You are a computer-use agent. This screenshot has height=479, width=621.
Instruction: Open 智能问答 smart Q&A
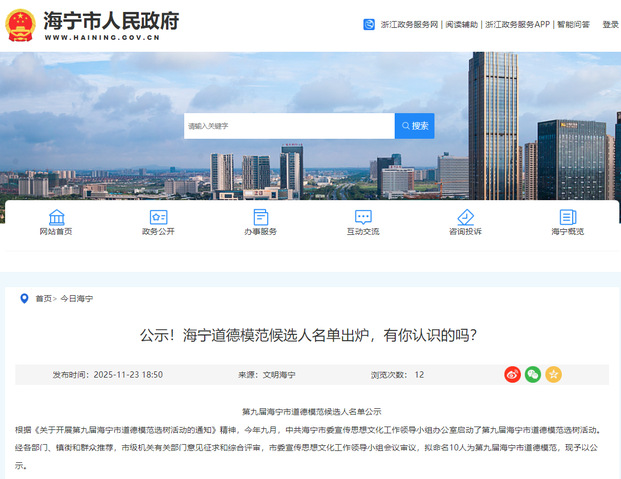pyautogui.click(x=573, y=25)
